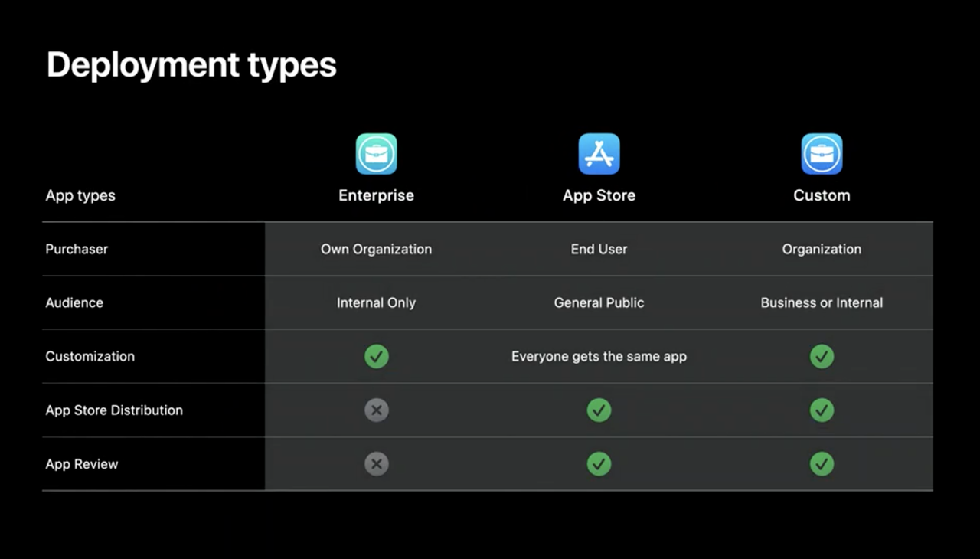This screenshot has height=559, width=980.
Task: Click the App Store icon
Action: point(599,154)
